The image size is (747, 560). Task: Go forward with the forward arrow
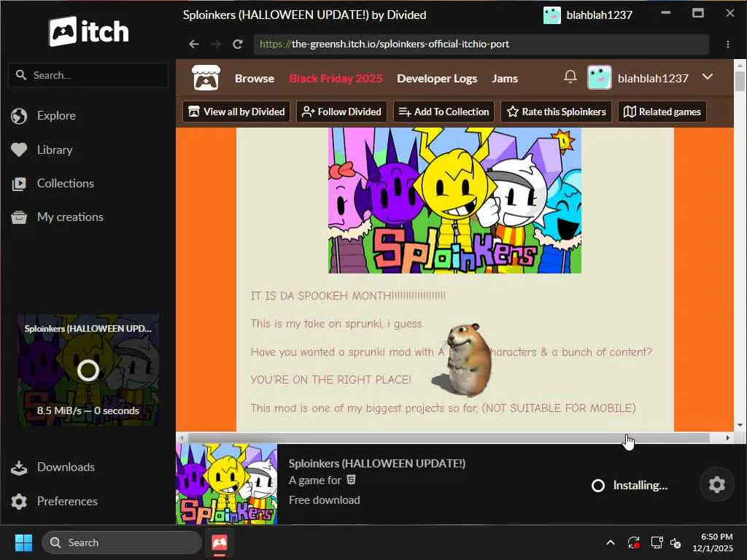tap(216, 44)
